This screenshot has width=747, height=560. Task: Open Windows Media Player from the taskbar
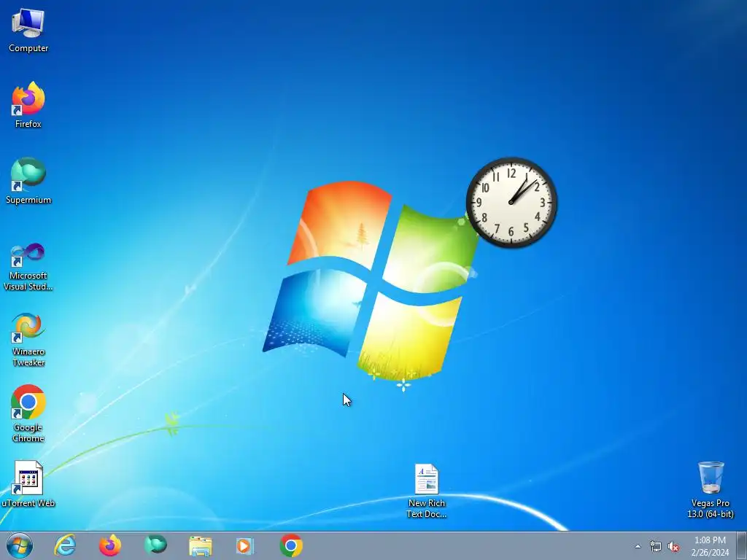pos(245,545)
